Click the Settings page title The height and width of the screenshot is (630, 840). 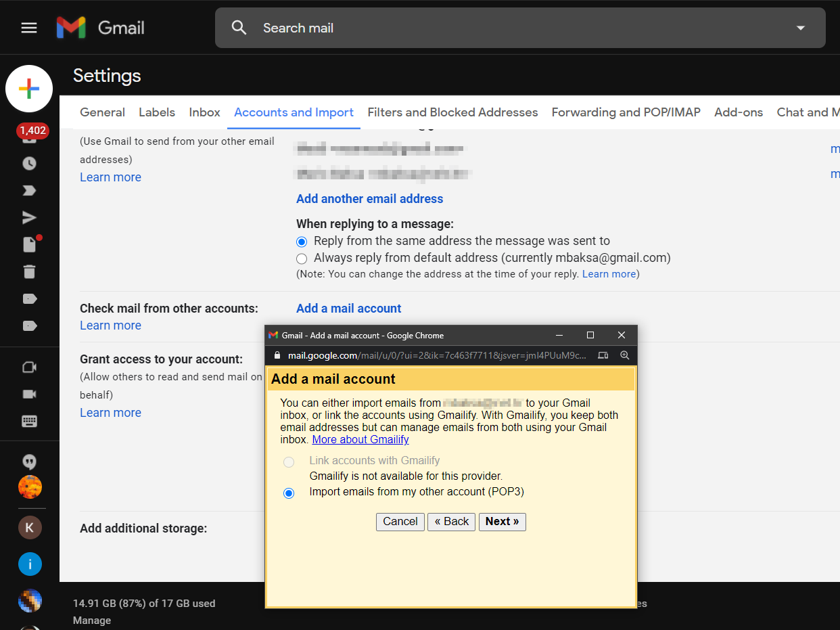pyautogui.click(x=107, y=75)
